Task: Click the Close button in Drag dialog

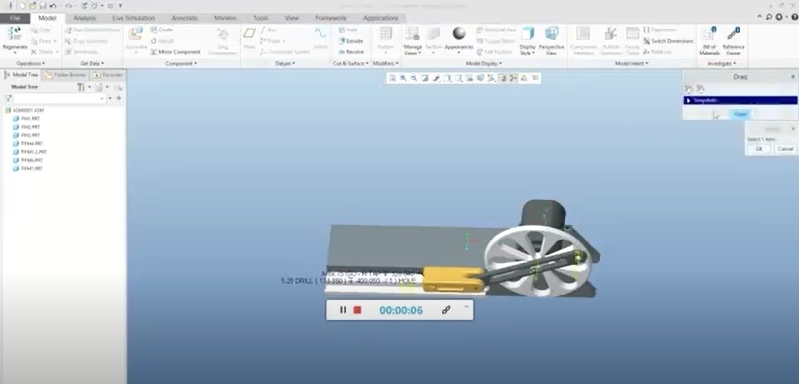Action: (x=740, y=114)
